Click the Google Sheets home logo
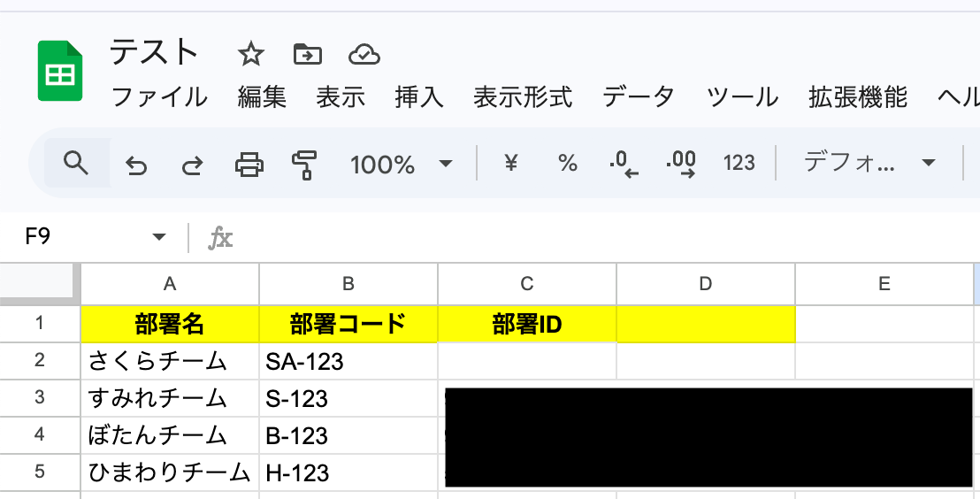 60,71
